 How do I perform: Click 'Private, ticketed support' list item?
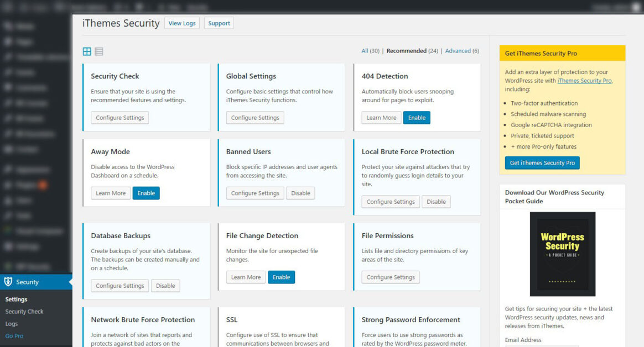click(x=542, y=136)
